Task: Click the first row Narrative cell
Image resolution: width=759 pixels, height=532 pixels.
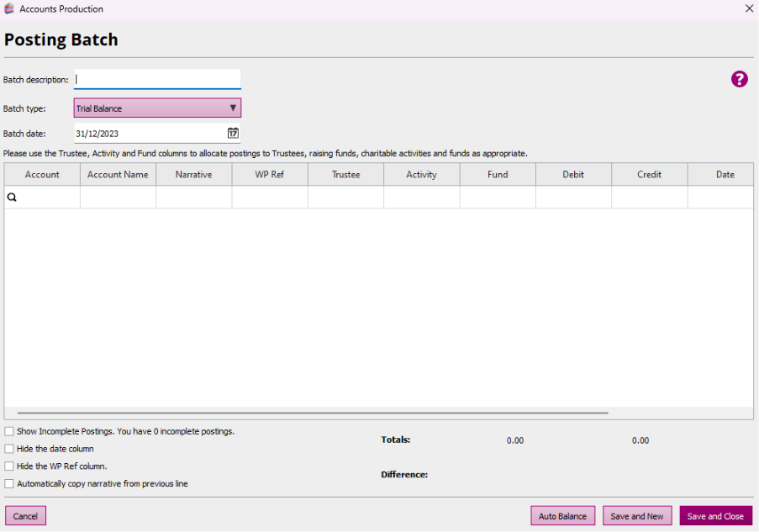Action: (x=193, y=198)
